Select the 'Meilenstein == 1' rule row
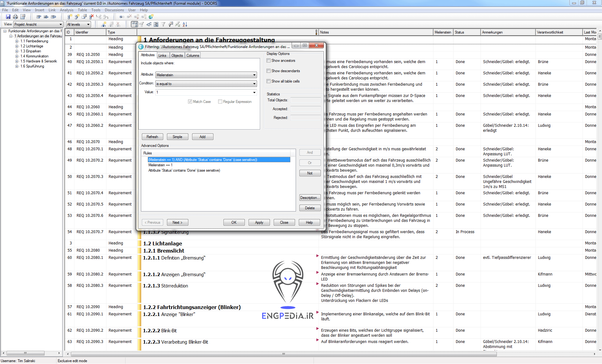Viewport: 602px width, 364px height. 160,165
